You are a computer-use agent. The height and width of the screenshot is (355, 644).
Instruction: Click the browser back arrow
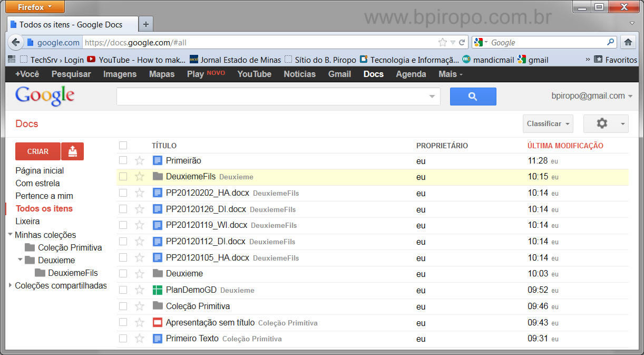(x=15, y=42)
